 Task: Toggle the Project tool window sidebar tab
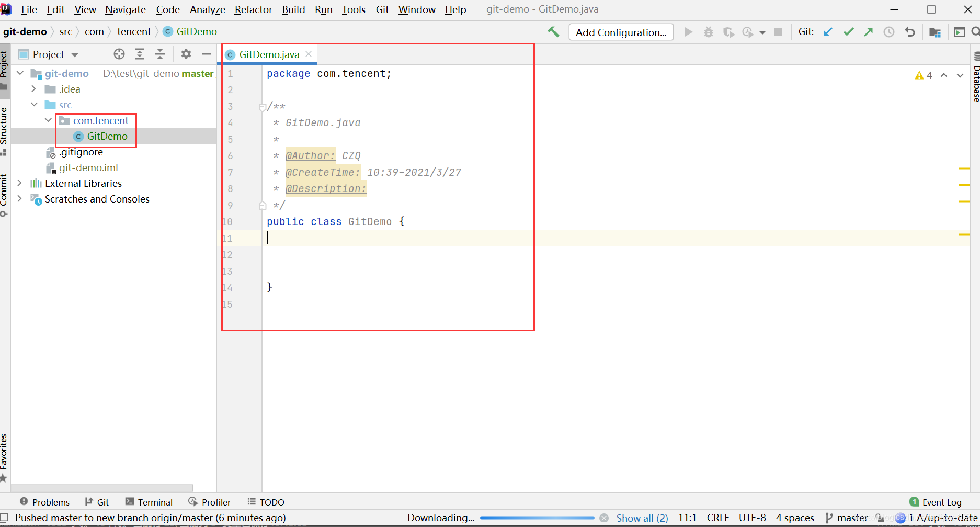click(x=4, y=71)
